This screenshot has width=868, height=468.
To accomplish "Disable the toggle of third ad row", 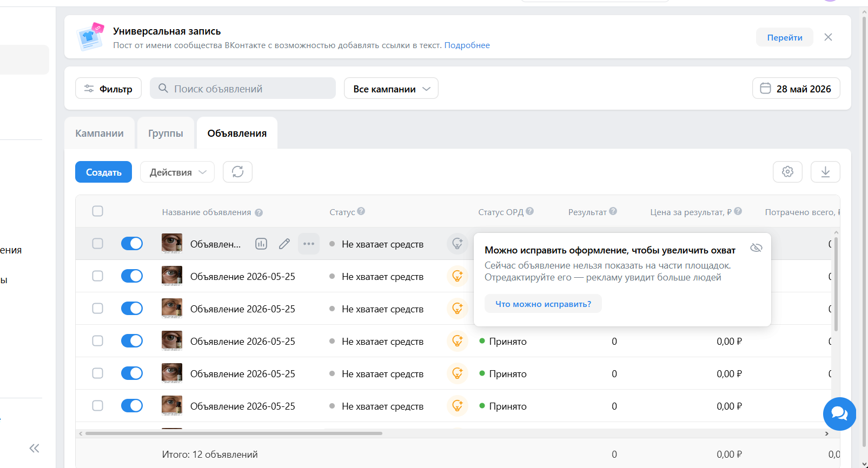I will click(132, 309).
